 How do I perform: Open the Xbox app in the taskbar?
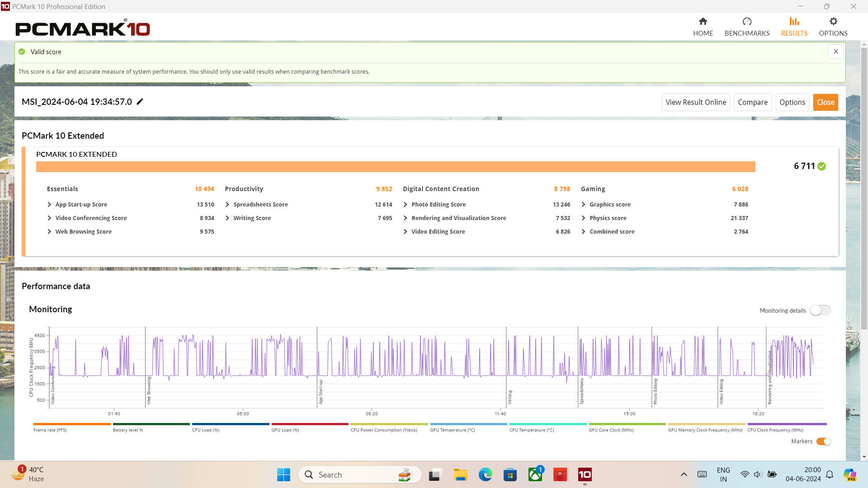click(x=535, y=475)
